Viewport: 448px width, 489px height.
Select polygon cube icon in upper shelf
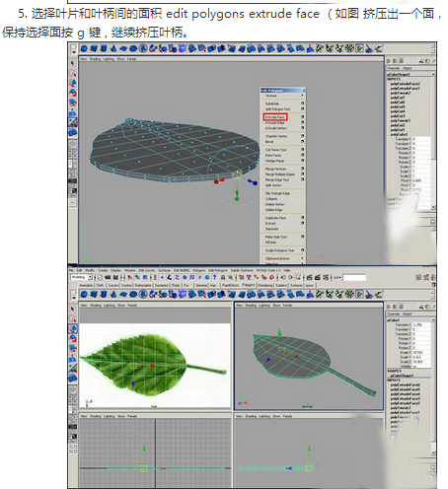tap(94, 48)
